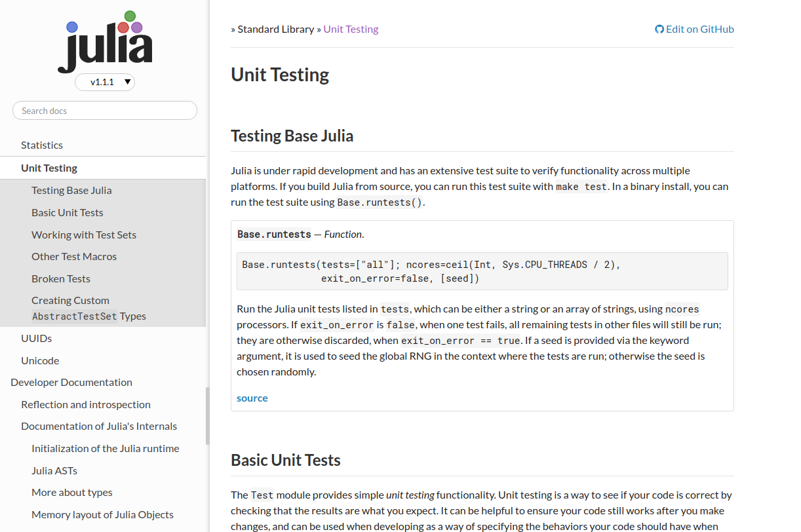This screenshot has height=532, width=801.
Task: Jump to Basic Unit Tests section
Action: point(68,212)
